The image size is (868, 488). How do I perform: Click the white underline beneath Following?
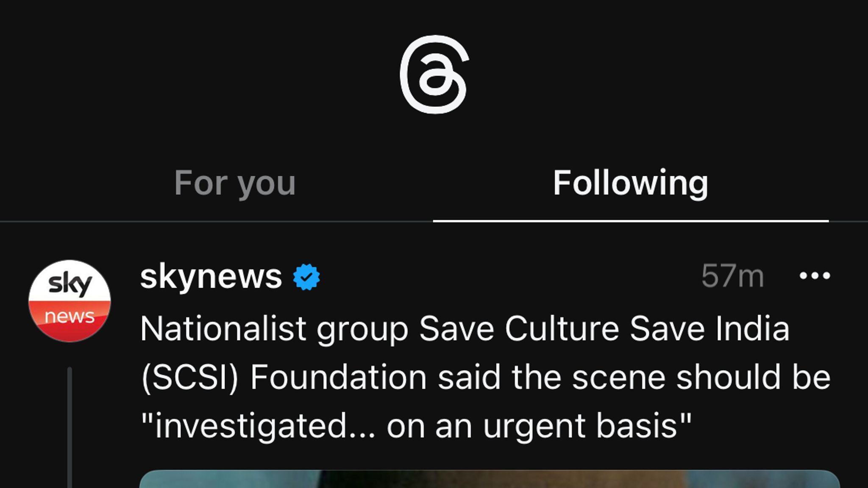click(x=630, y=221)
